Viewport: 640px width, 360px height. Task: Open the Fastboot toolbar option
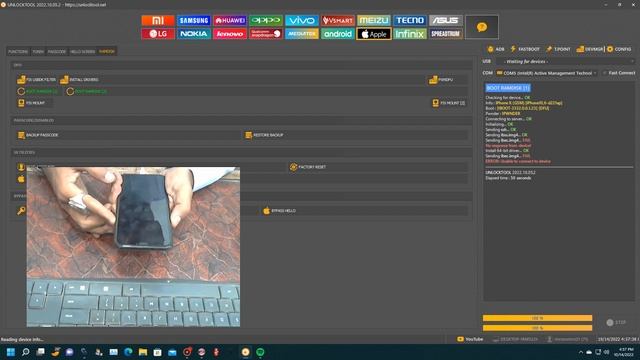525,49
